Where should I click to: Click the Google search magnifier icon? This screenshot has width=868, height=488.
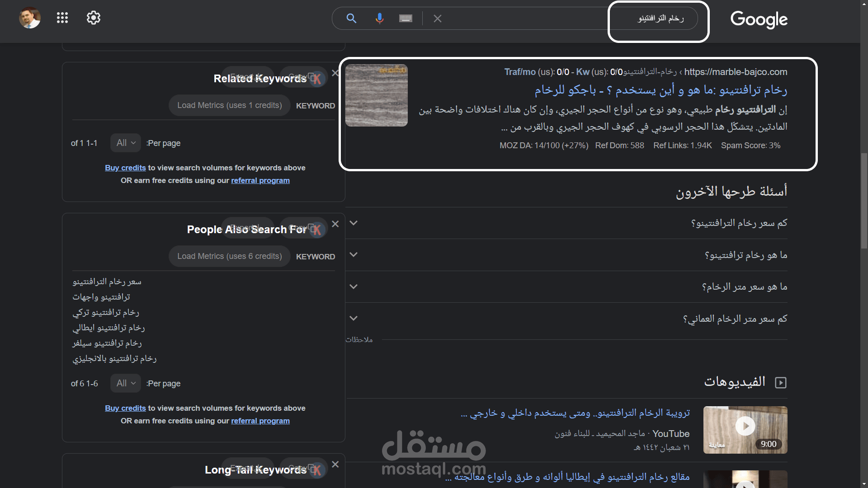351,19
